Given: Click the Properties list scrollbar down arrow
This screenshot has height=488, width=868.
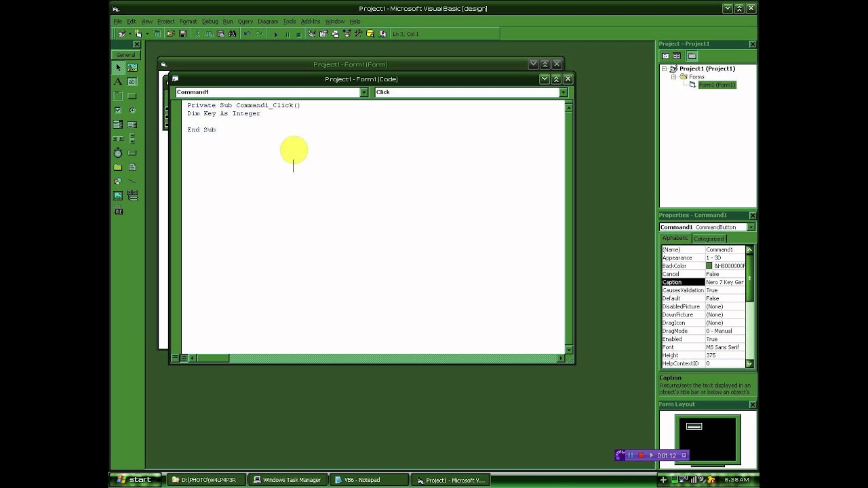Looking at the screenshot, I should pos(749,364).
